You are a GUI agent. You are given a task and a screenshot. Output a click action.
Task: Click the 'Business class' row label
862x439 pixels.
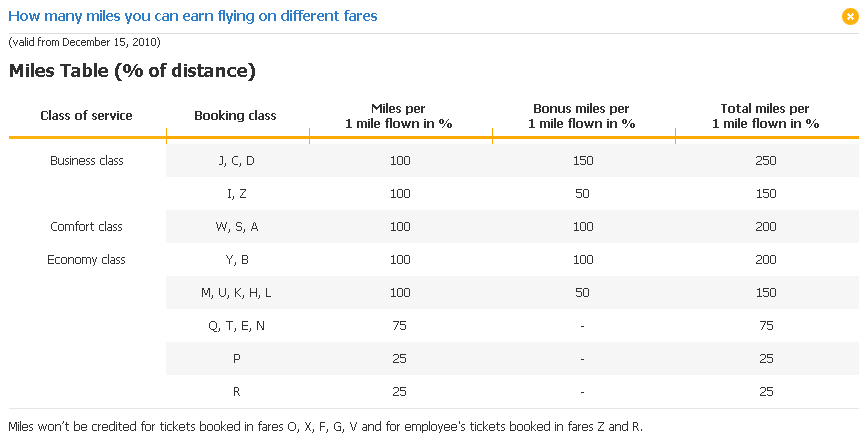(86, 161)
